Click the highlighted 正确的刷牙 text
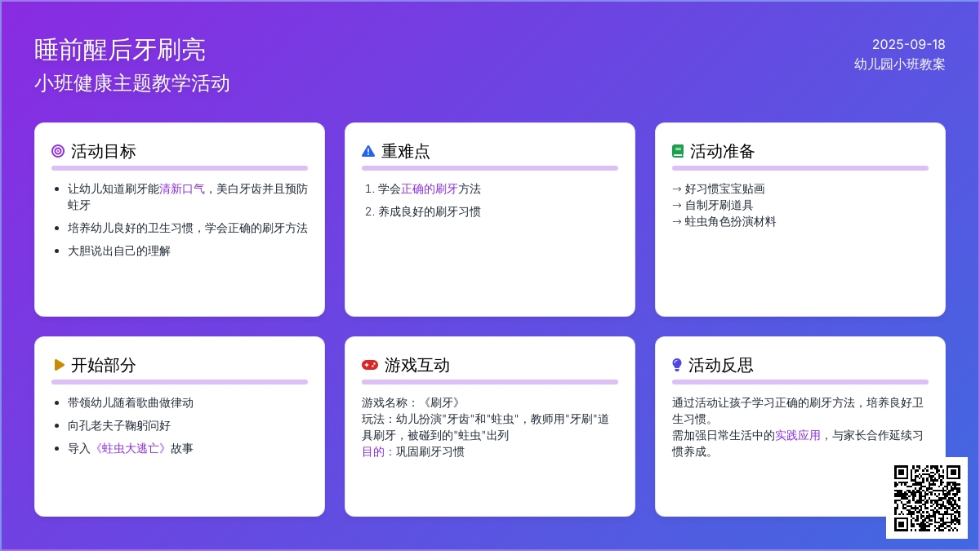This screenshot has width=980, height=551. (x=430, y=189)
